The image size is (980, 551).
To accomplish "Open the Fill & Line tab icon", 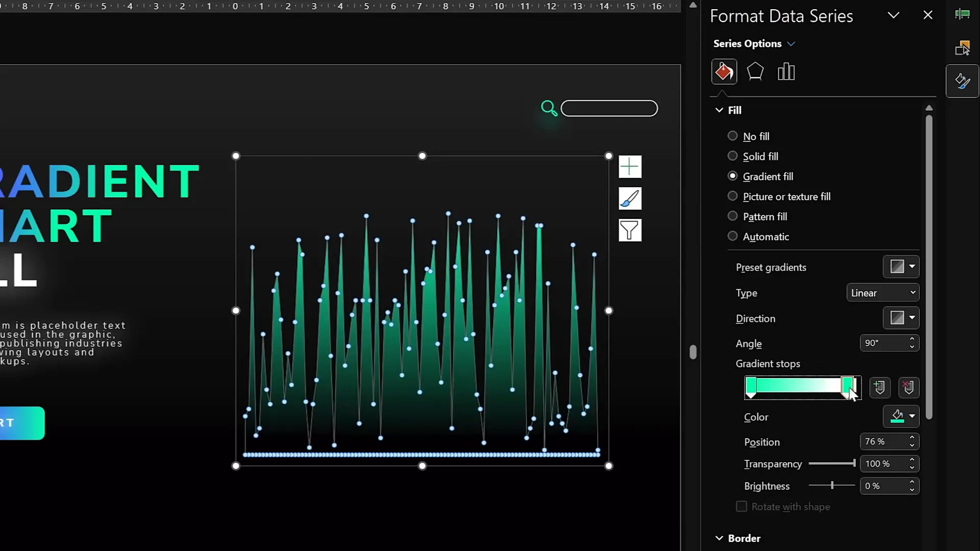I will 724,72.
